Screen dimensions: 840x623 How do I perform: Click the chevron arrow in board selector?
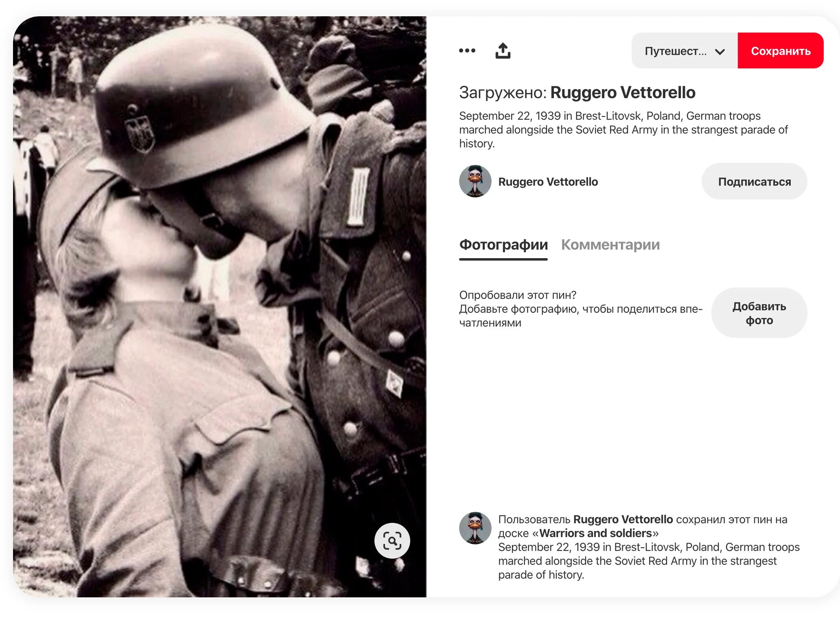coord(720,52)
